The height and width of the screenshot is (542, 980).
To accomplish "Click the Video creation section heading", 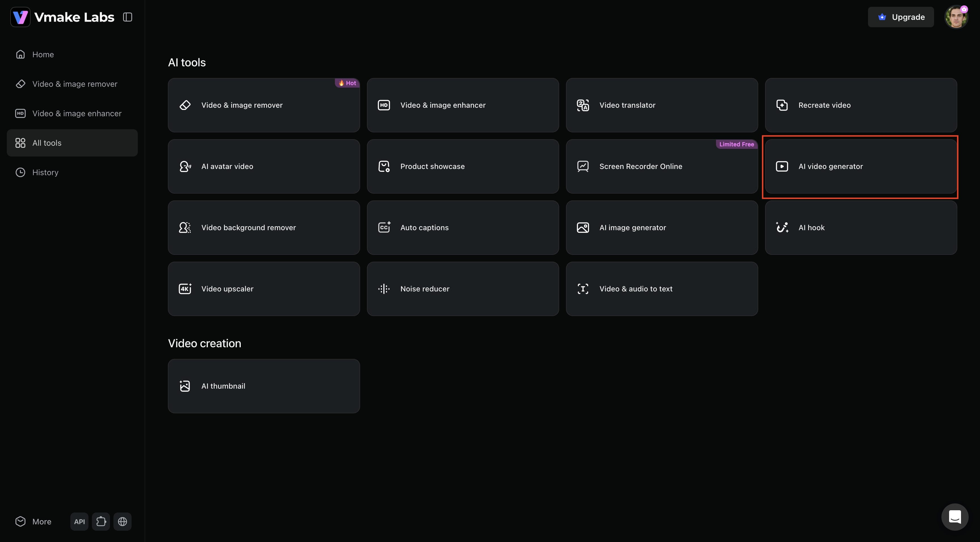I will click(204, 343).
